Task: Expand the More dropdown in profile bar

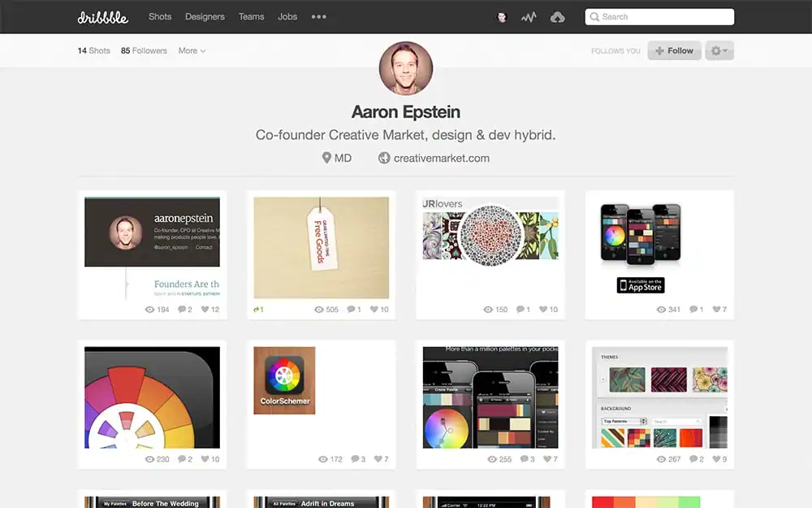Action: coord(192,50)
